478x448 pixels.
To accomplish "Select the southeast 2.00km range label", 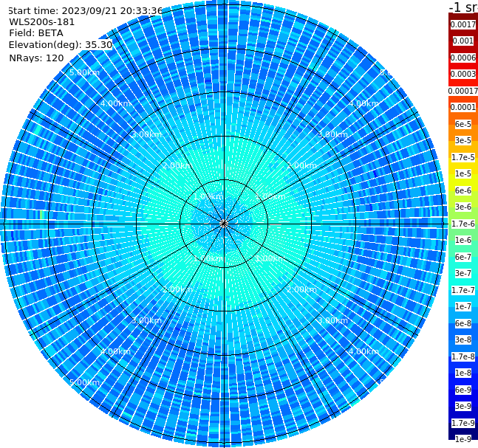I will [301, 289].
